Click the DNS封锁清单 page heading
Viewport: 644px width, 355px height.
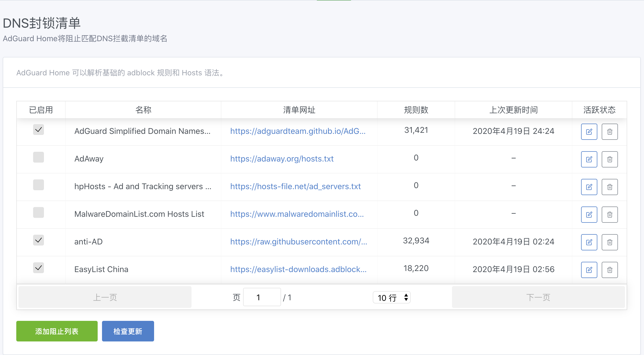pyautogui.click(x=42, y=23)
